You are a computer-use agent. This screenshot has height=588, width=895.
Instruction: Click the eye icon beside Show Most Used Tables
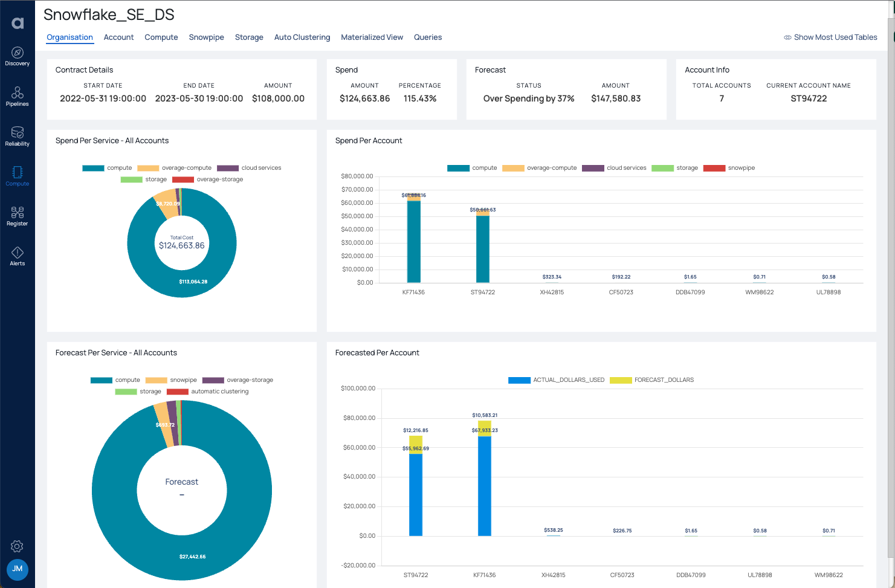pyautogui.click(x=787, y=37)
